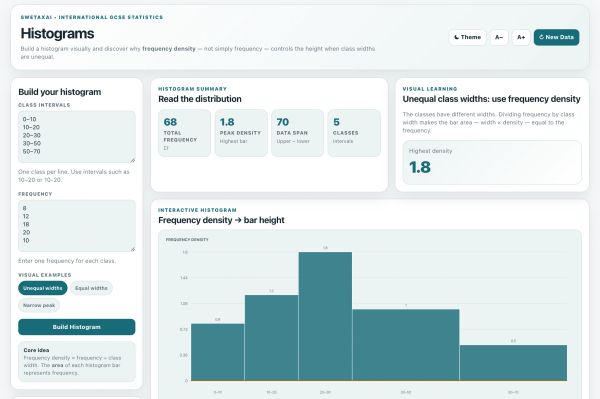Image resolution: width=600 pixels, height=399 pixels.
Task: Generate new data with New Data button
Action: [x=556, y=37]
